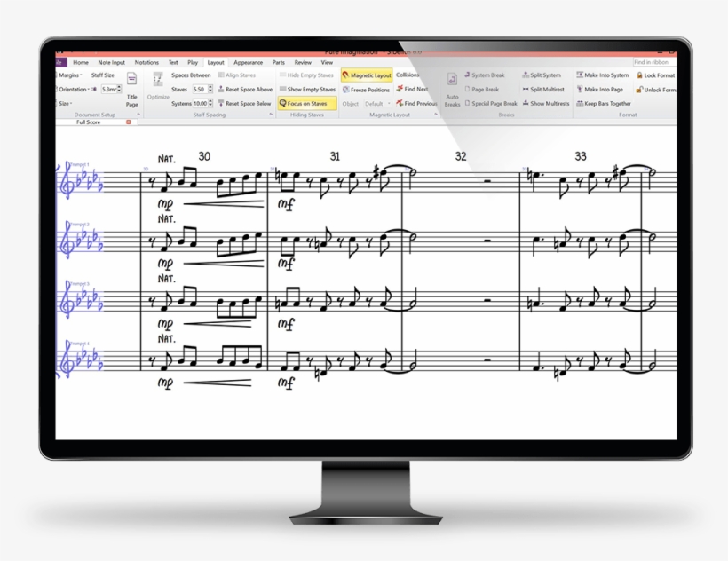Click the Staff Size value field
The height and width of the screenshot is (561, 728).
[108, 89]
